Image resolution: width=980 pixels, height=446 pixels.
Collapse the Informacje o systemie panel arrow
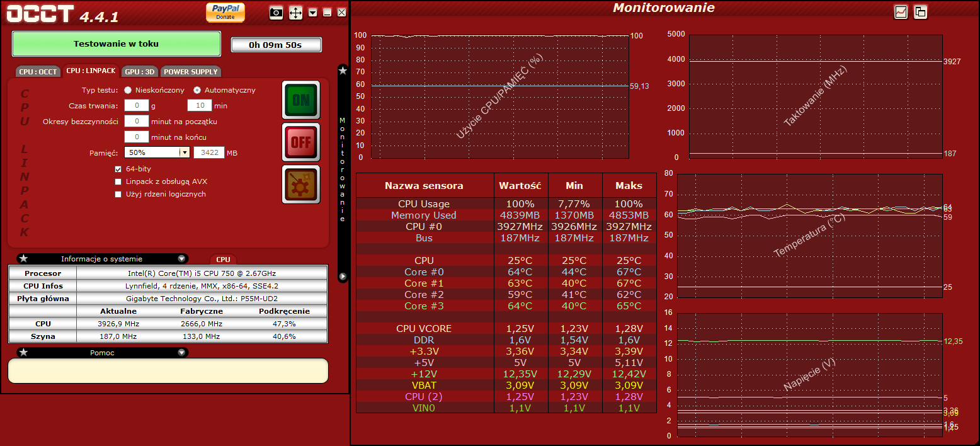(181, 258)
